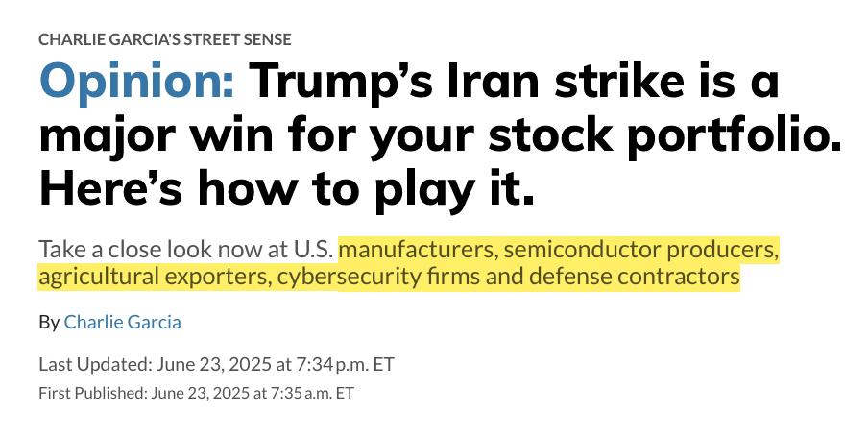Image resolution: width=868 pixels, height=437 pixels.
Task: Click the U.S. text in the subheadline
Action: click(314, 250)
